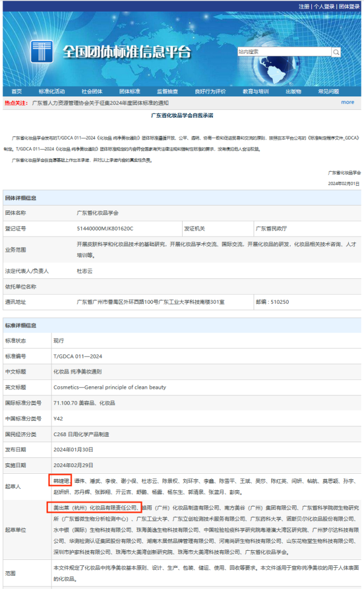
Task: Click the 'more' link beside hot news
Action: click(x=347, y=103)
